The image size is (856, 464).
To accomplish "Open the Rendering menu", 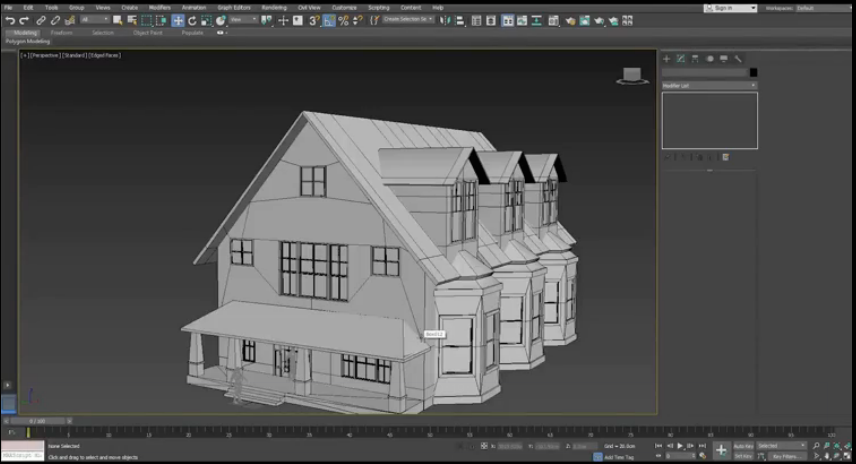I will click(x=274, y=8).
